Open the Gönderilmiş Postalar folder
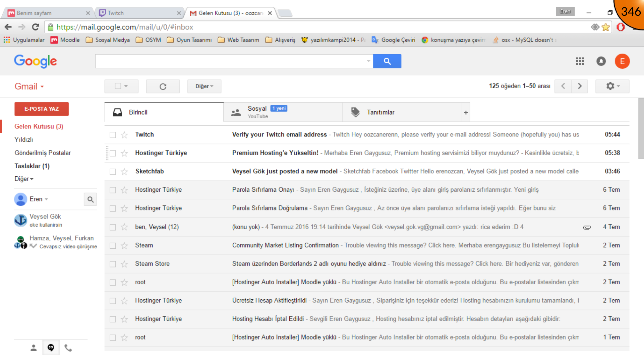The height and width of the screenshot is (362, 644). click(43, 153)
